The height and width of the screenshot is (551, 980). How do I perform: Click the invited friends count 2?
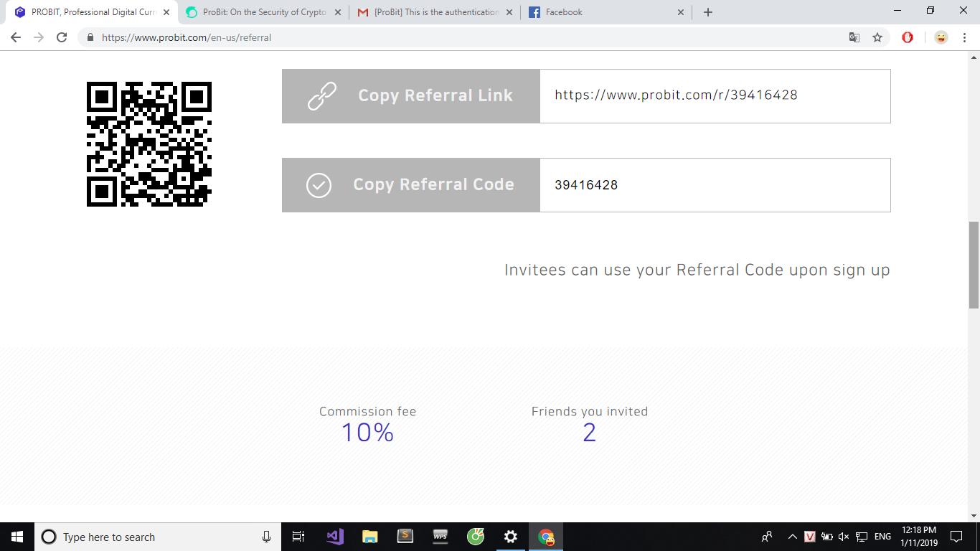point(590,433)
